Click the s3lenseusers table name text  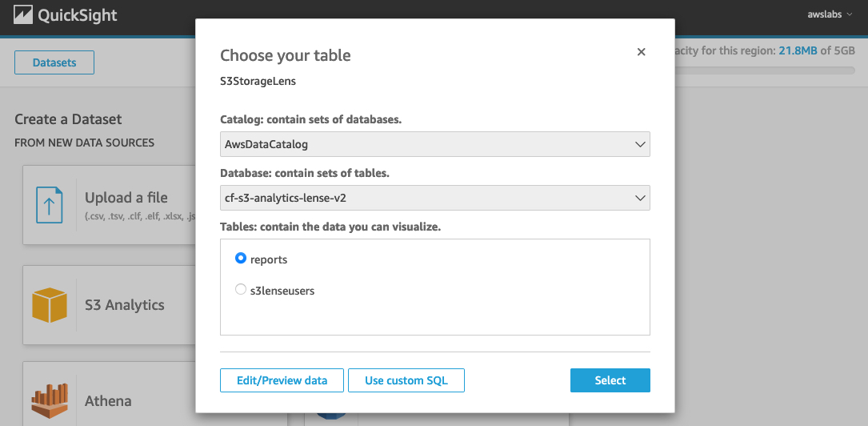282,291
